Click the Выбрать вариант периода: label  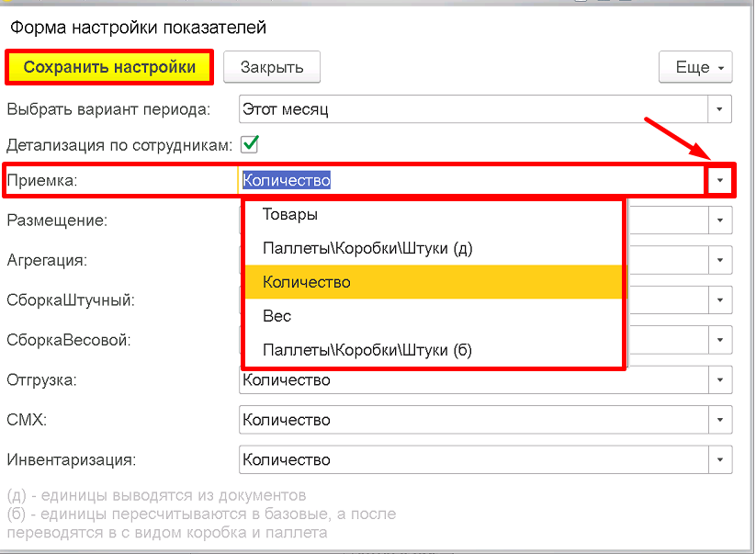(x=108, y=109)
